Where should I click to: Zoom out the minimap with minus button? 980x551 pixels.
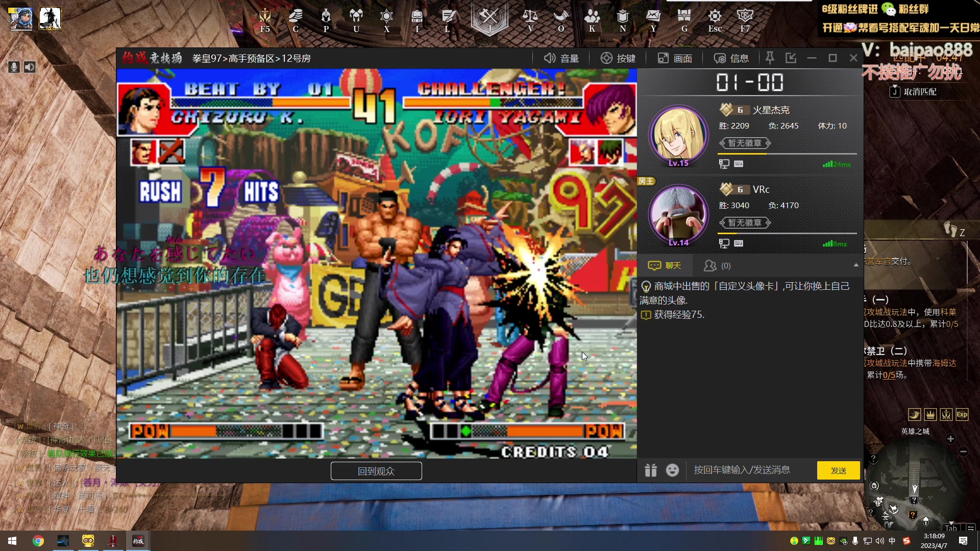click(x=963, y=451)
